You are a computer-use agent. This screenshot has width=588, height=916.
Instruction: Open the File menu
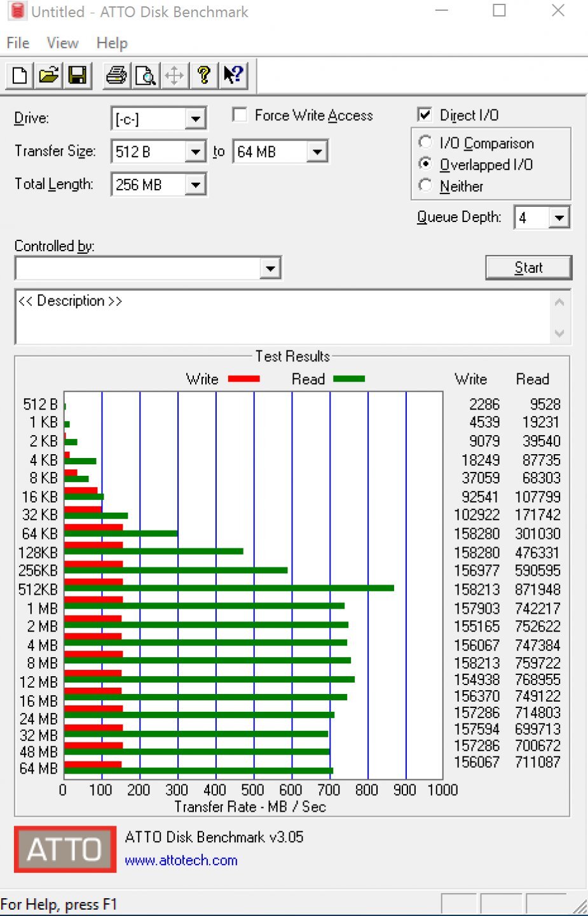[18, 43]
